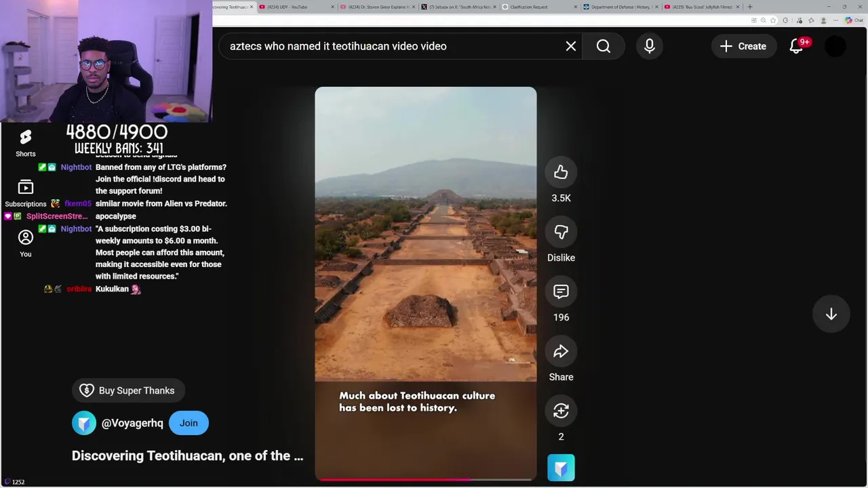Open a new browser tab with plus
The height and width of the screenshot is (488, 868).
coord(749,7)
